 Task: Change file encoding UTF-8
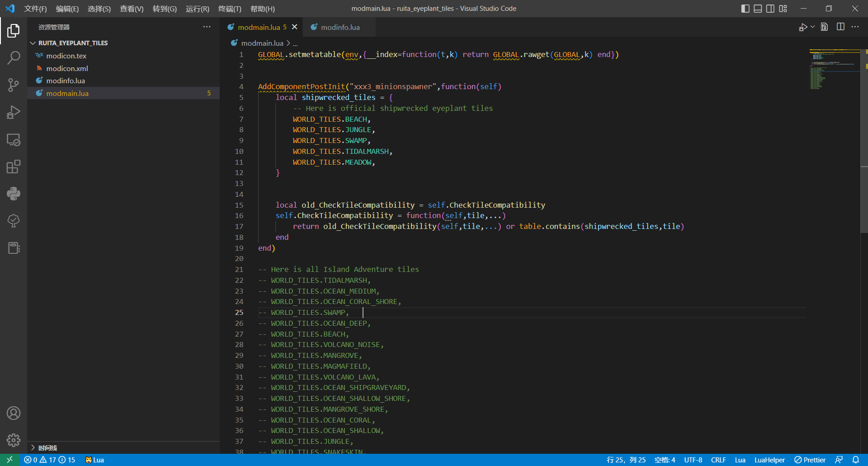click(x=693, y=460)
